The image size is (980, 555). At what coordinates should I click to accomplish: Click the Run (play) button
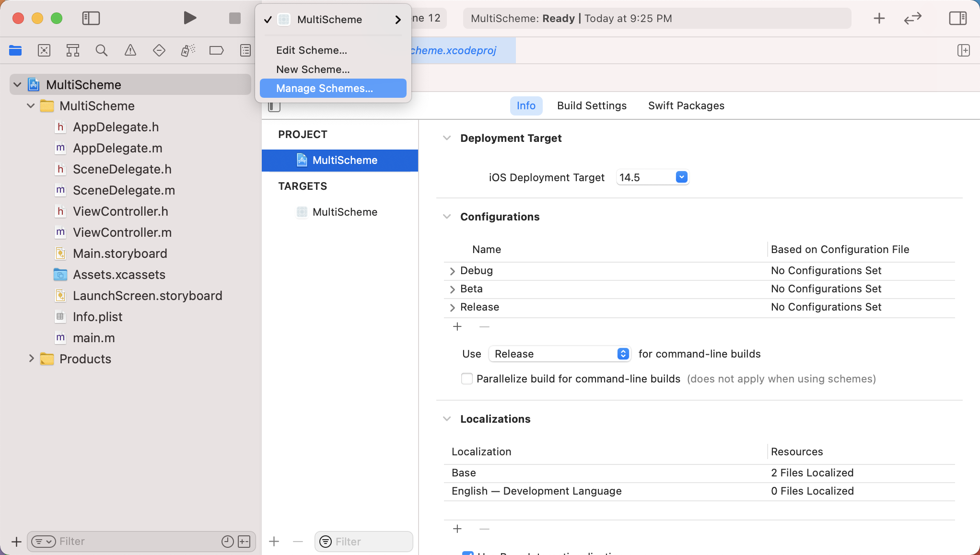point(190,18)
